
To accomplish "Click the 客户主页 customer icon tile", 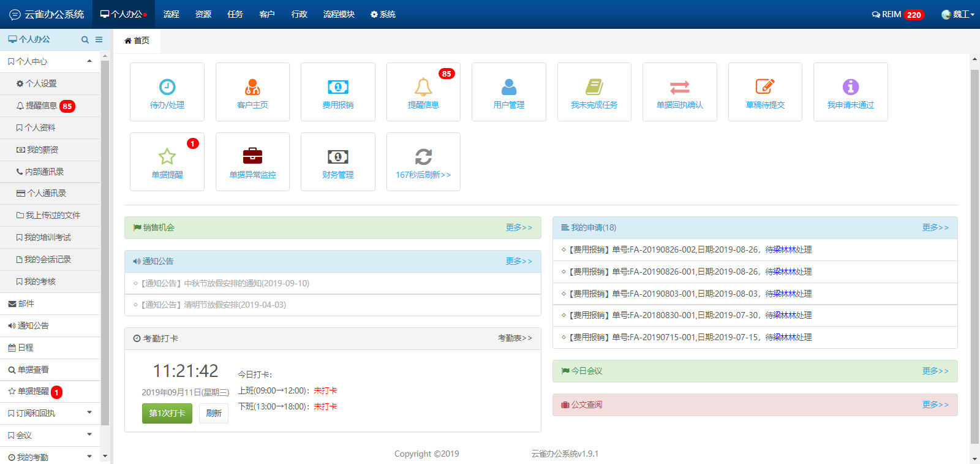I will point(252,92).
